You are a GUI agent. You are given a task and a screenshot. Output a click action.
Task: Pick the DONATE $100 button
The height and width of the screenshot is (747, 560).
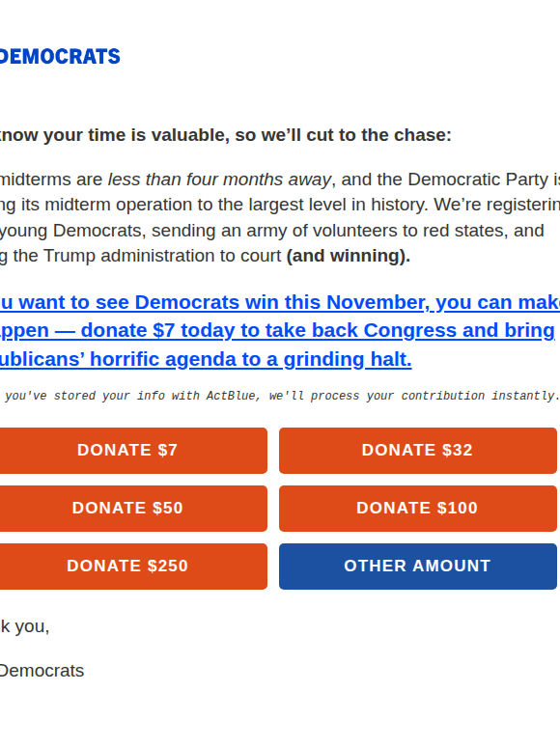click(x=417, y=509)
